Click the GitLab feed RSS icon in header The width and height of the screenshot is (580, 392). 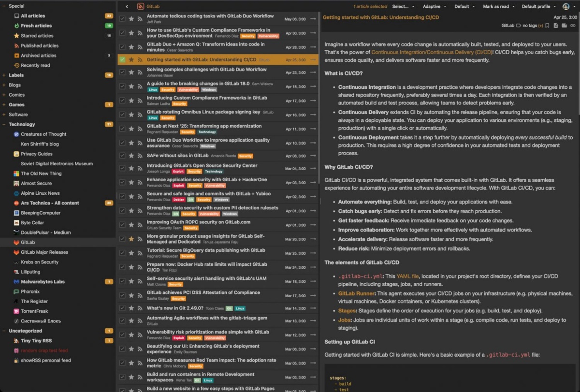click(141, 7)
